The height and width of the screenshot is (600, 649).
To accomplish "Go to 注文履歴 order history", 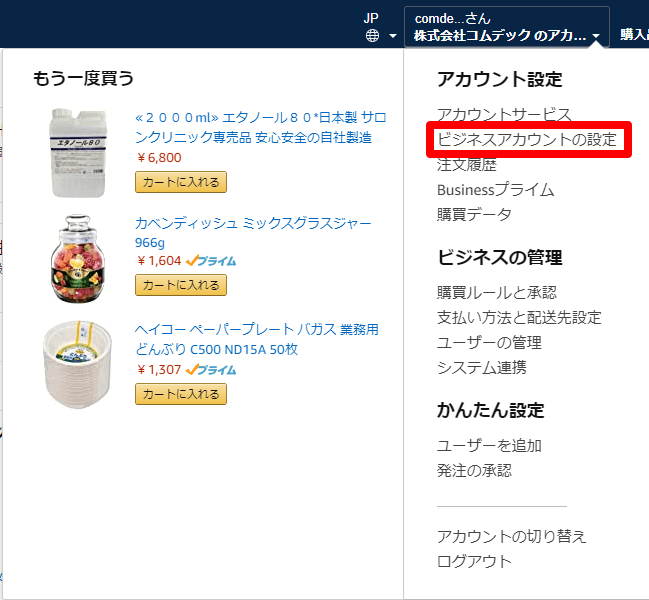I will [467, 164].
